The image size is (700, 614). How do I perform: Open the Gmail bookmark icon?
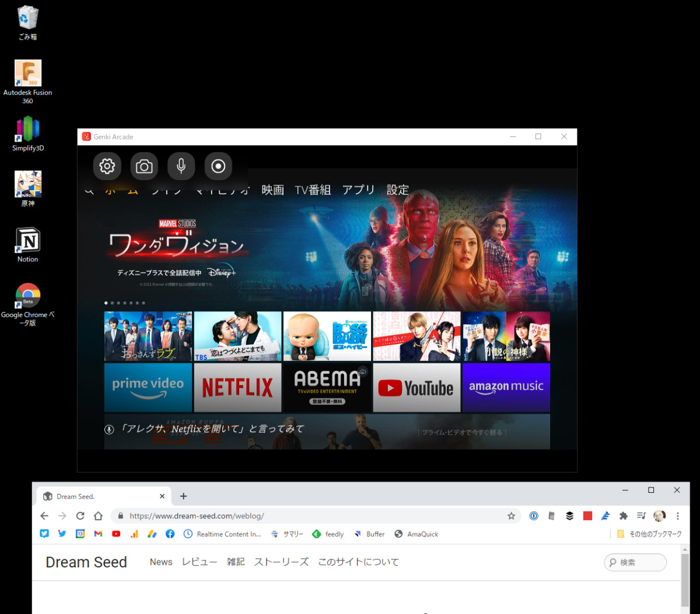(98, 534)
